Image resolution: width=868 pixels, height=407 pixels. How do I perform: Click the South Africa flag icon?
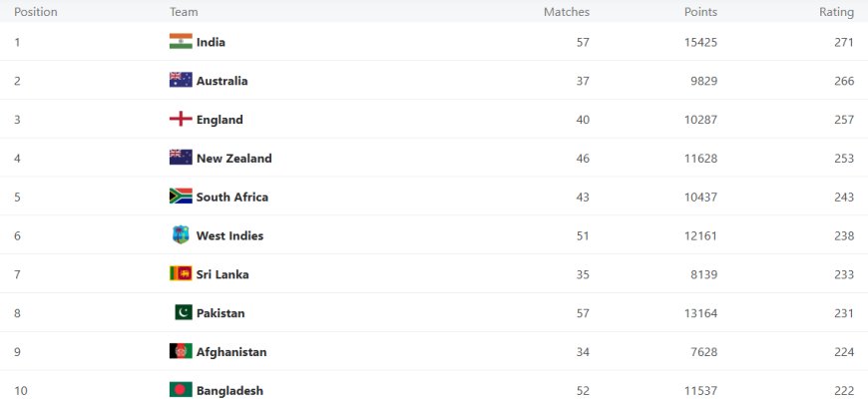point(181,197)
